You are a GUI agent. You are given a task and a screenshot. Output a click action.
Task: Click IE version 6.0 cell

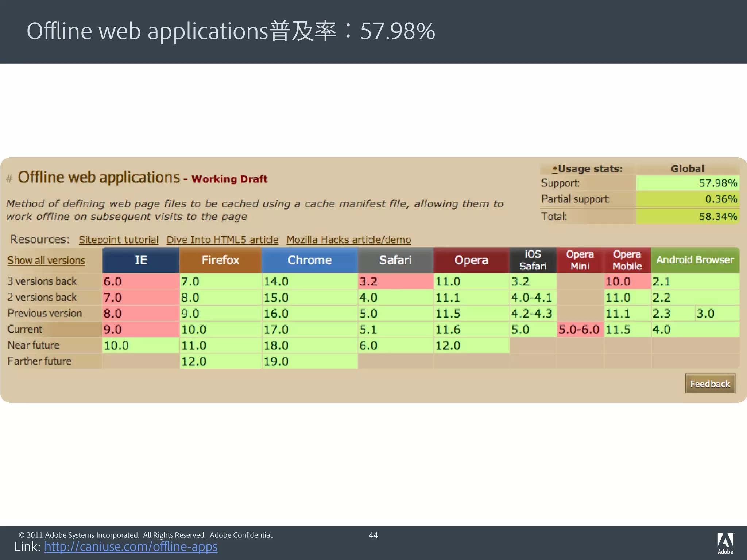[x=141, y=281]
